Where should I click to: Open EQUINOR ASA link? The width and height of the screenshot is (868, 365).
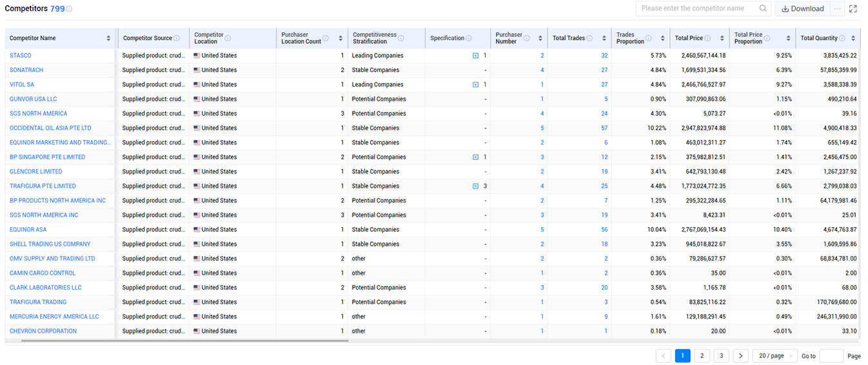pyautogui.click(x=28, y=230)
